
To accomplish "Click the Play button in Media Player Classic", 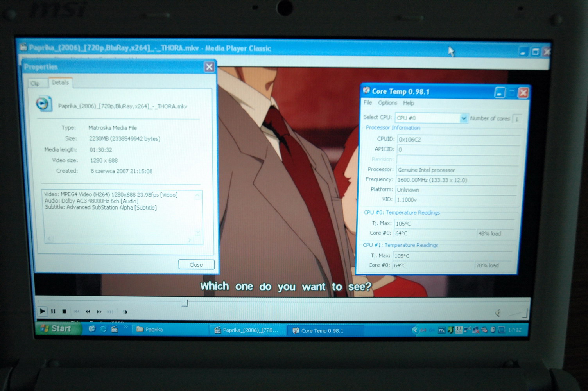I will click(42, 311).
